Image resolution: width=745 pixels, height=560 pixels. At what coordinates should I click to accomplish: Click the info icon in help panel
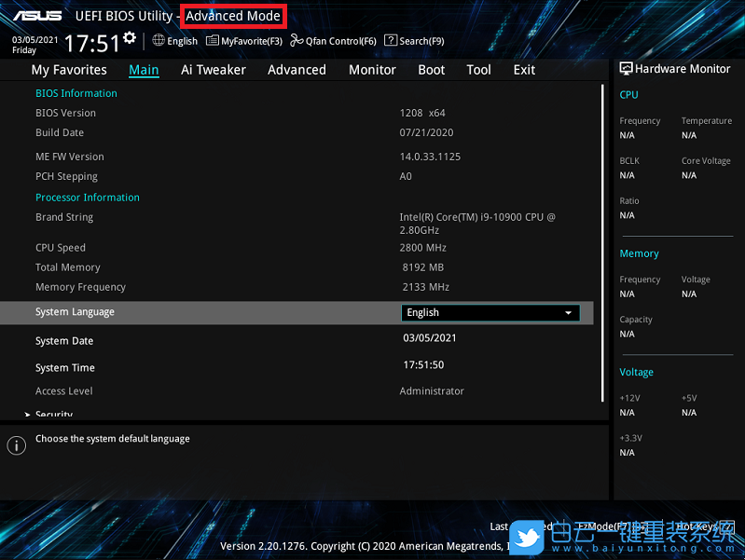(x=16, y=445)
